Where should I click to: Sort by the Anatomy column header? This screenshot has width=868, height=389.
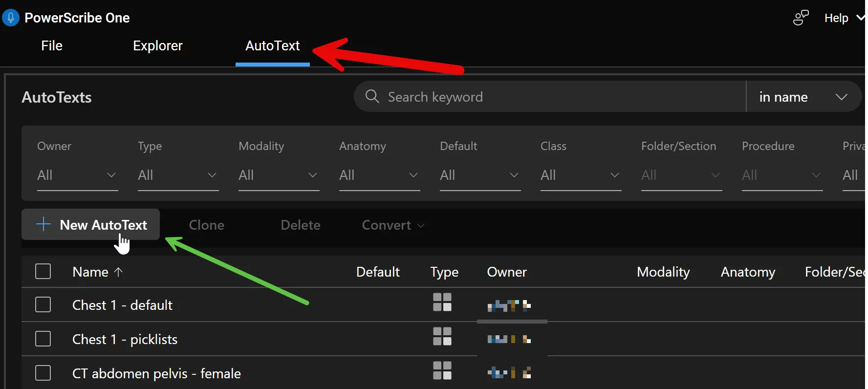coord(748,272)
